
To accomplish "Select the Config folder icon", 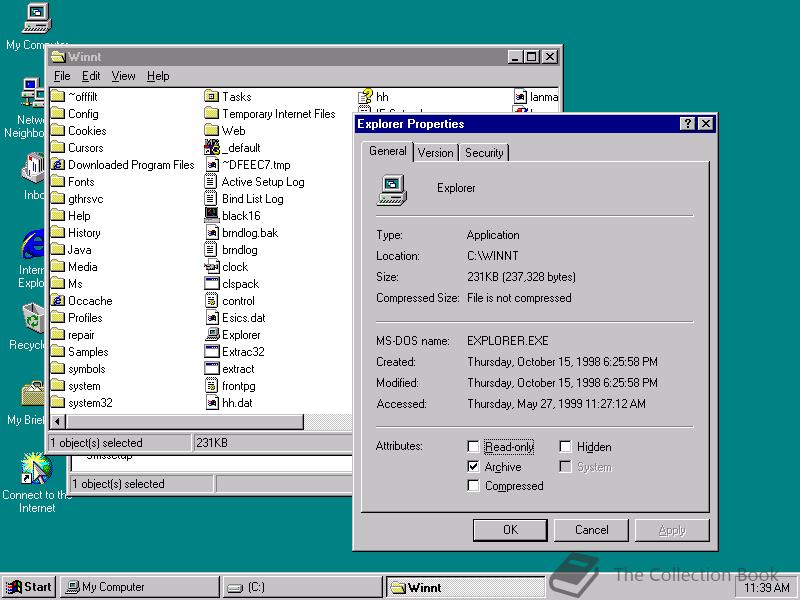I will click(x=58, y=114).
